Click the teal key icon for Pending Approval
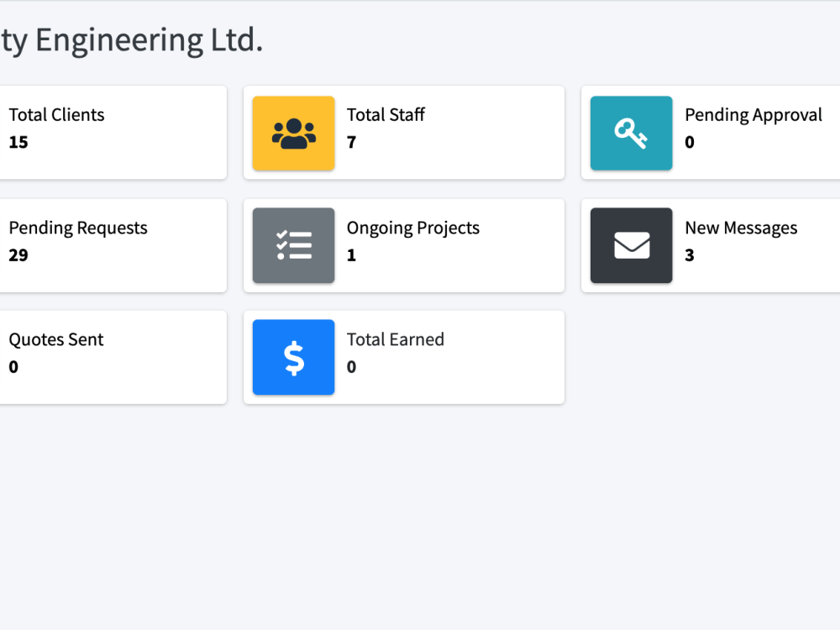840x630 pixels. (x=631, y=133)
